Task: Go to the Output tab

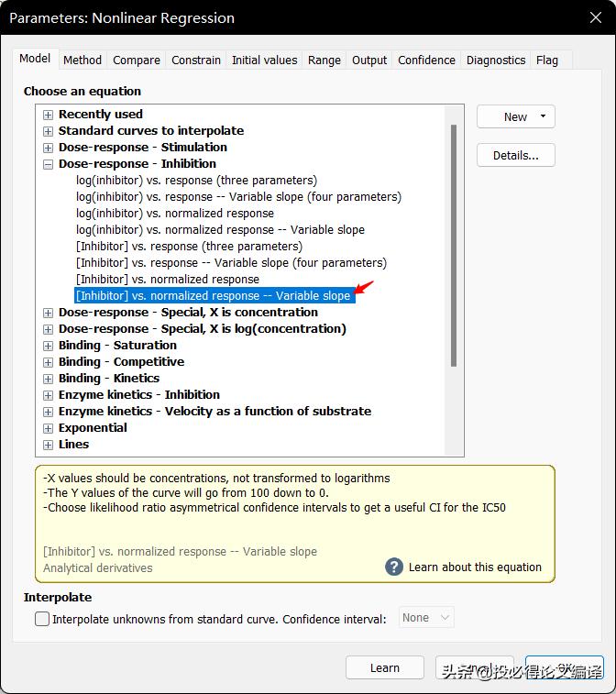Action: coord(369,60)
